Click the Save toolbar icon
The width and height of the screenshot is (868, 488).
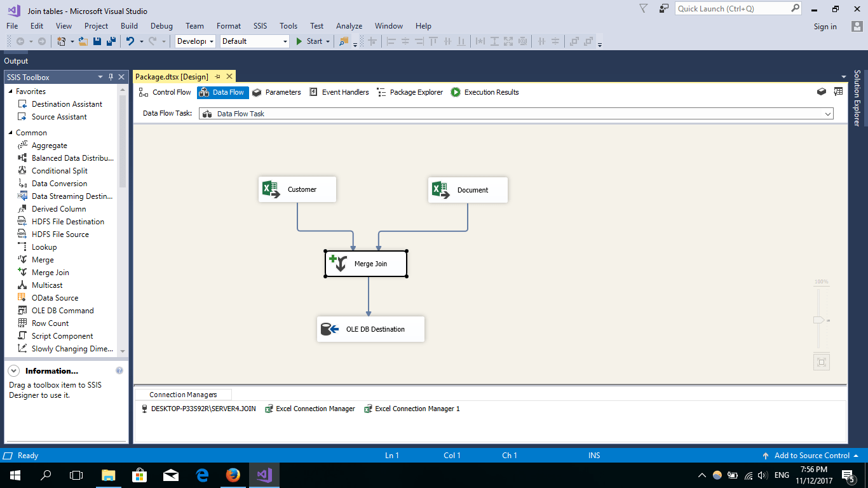pyautogui.click(x=97, y=41)
